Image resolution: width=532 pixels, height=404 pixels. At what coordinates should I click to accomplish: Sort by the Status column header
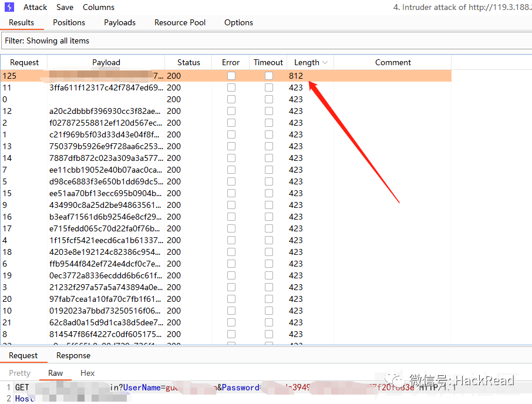188,62
